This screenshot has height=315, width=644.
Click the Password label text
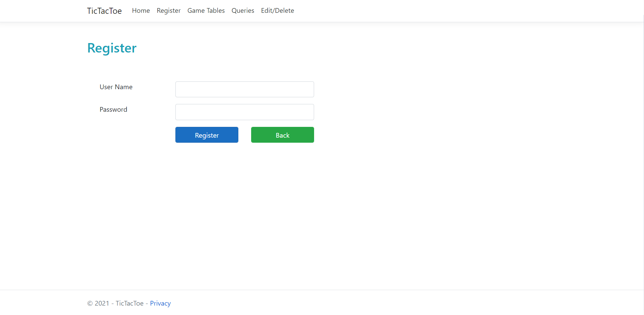coord(113,109)
